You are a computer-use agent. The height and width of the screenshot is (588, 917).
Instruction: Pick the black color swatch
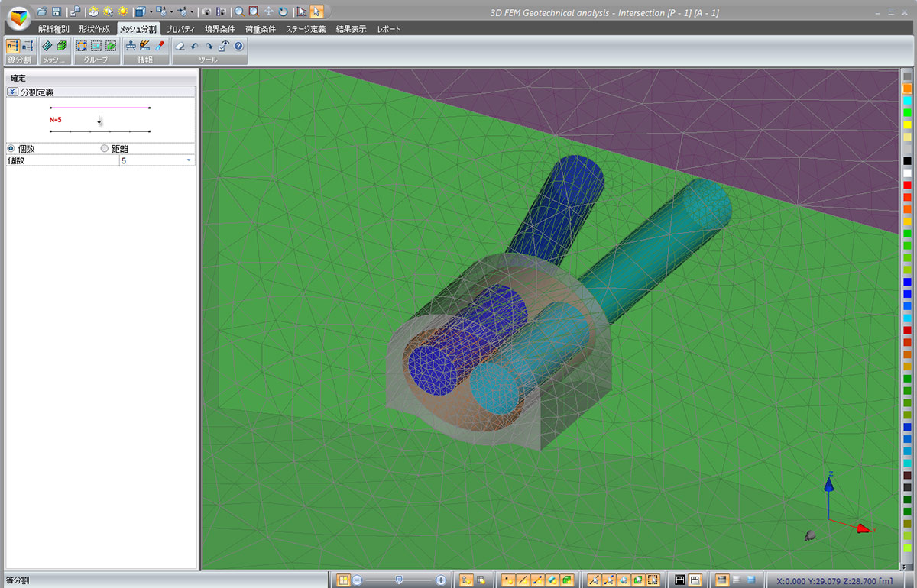[907, 161]
